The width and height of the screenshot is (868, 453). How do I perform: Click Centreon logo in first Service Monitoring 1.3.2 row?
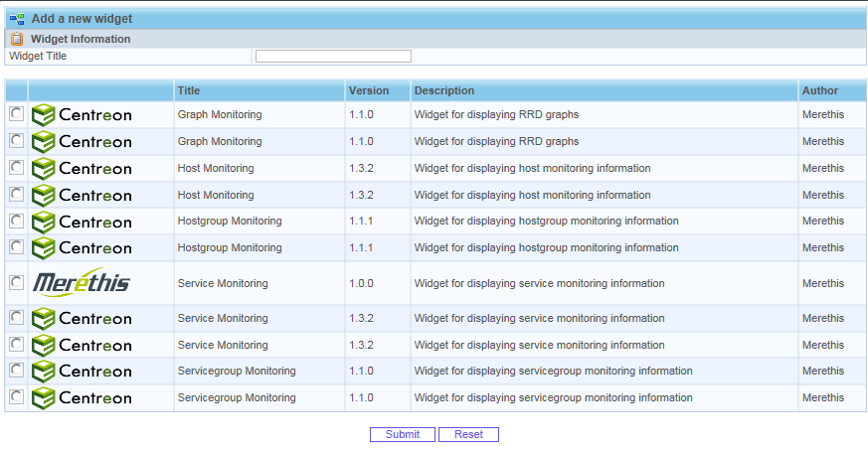(x=82, y=319)
